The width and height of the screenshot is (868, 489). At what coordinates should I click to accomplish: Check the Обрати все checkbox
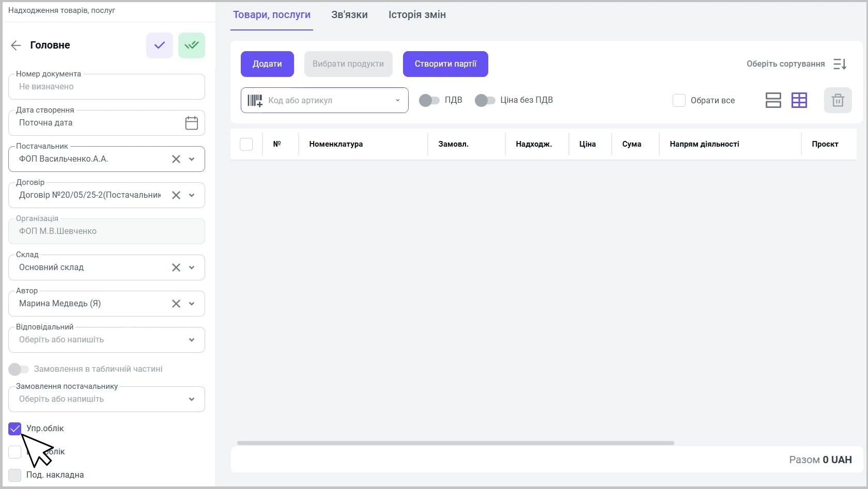click(679, 100)
